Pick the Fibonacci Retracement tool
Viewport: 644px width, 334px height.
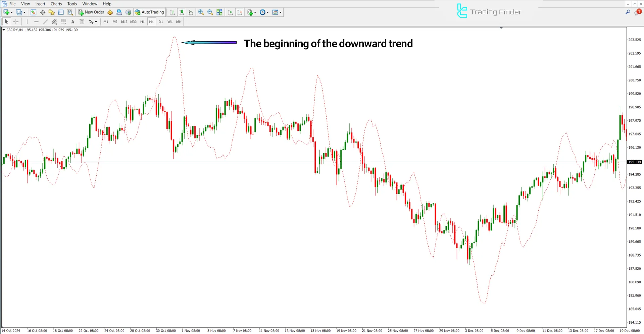point(63,21)
